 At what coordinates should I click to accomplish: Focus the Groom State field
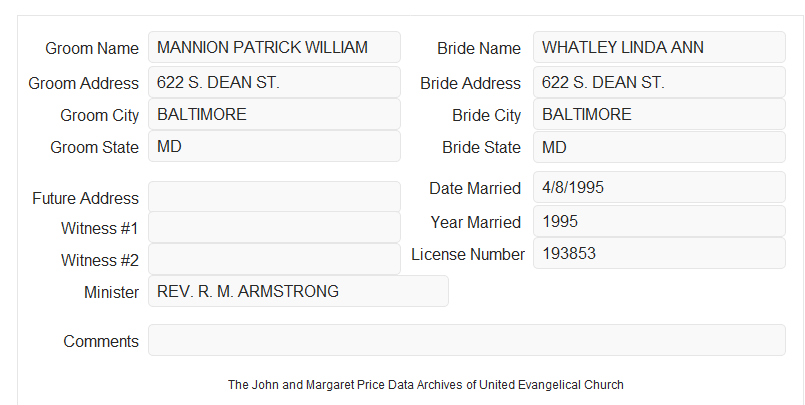click(x=274, y=146)
